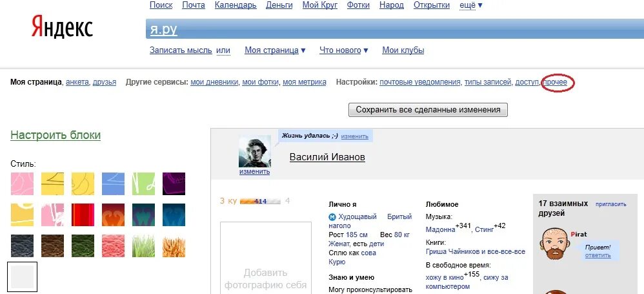
Task: Click the weight value 80 кг
Action: click(402, 235)
